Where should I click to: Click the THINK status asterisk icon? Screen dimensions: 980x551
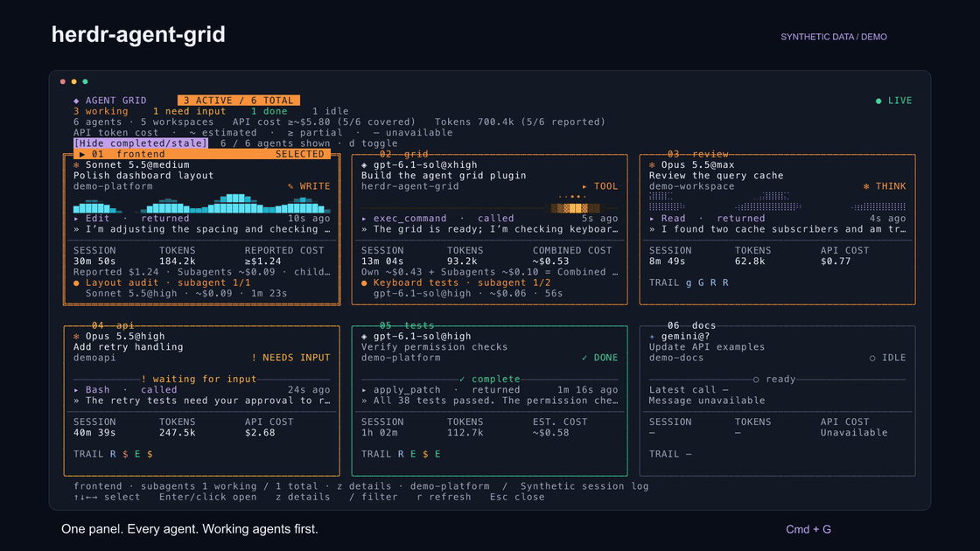[x=866, y=186]
